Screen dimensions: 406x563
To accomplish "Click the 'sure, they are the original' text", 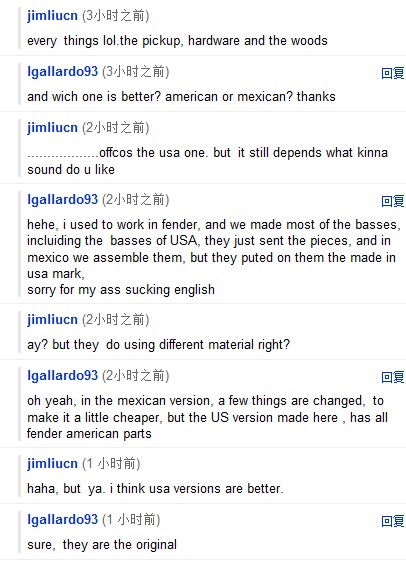I will pos(102,545).
